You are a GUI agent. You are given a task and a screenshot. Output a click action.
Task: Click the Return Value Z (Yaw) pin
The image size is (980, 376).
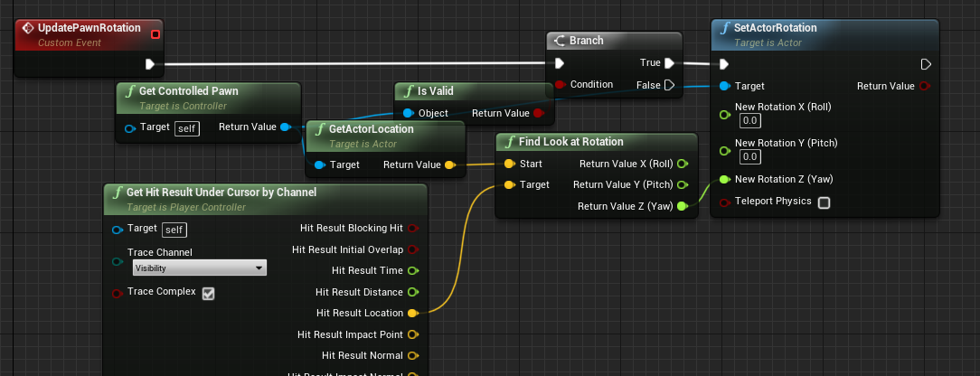[x=683, y=206]
